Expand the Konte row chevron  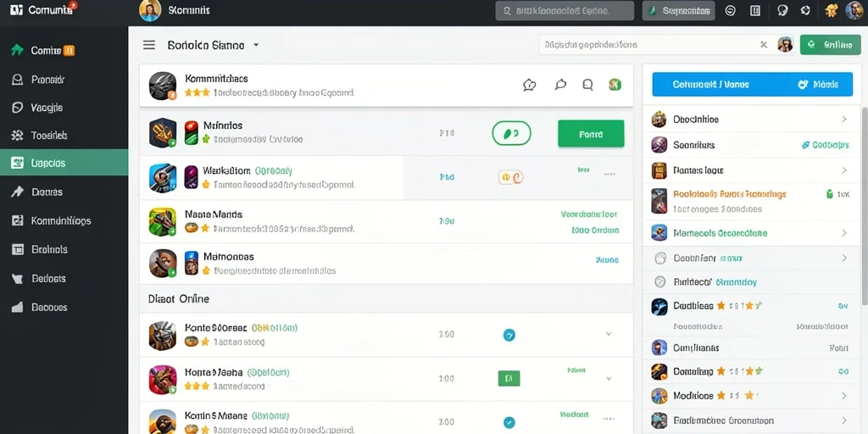pyautogui.click(x=609, y=334)
